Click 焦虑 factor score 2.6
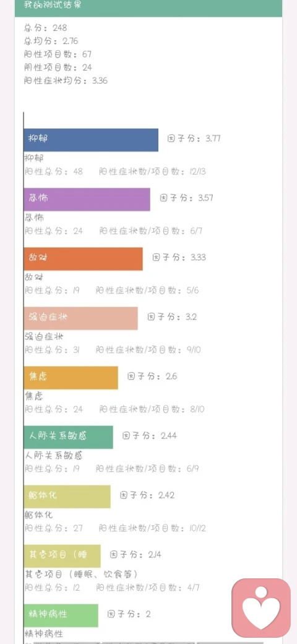Image resolution: width=297 pixels, height=644 pixels. click(x=152, y=376)
